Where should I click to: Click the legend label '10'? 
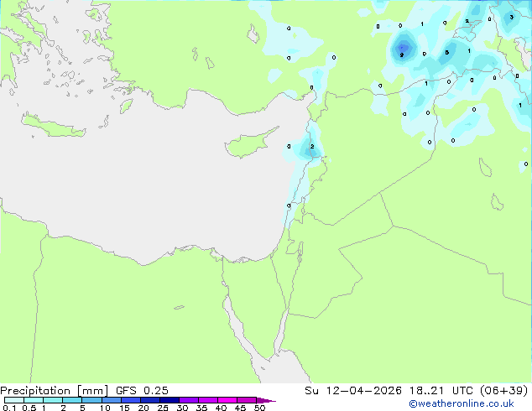[105, 408]
